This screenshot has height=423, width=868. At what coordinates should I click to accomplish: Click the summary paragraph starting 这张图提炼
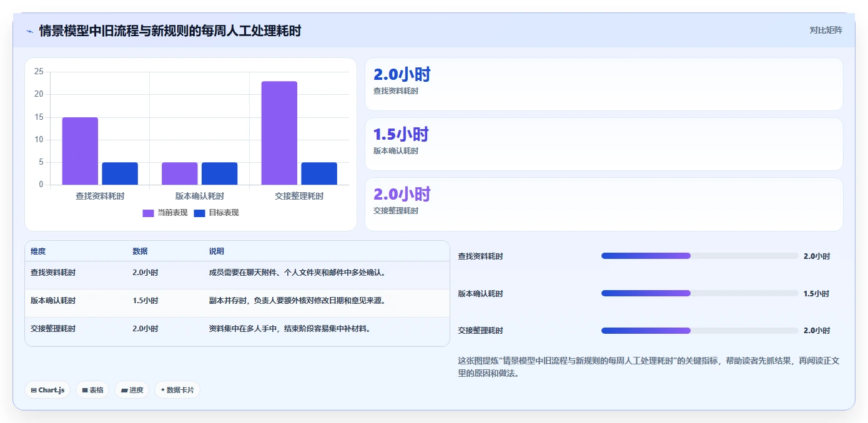(x=650, y=367)
